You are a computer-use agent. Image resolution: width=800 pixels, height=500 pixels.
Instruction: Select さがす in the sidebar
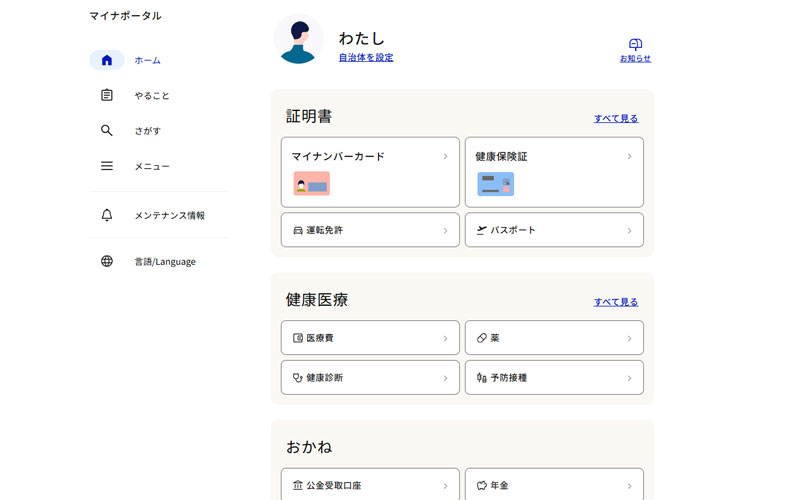tap(147, 131)
